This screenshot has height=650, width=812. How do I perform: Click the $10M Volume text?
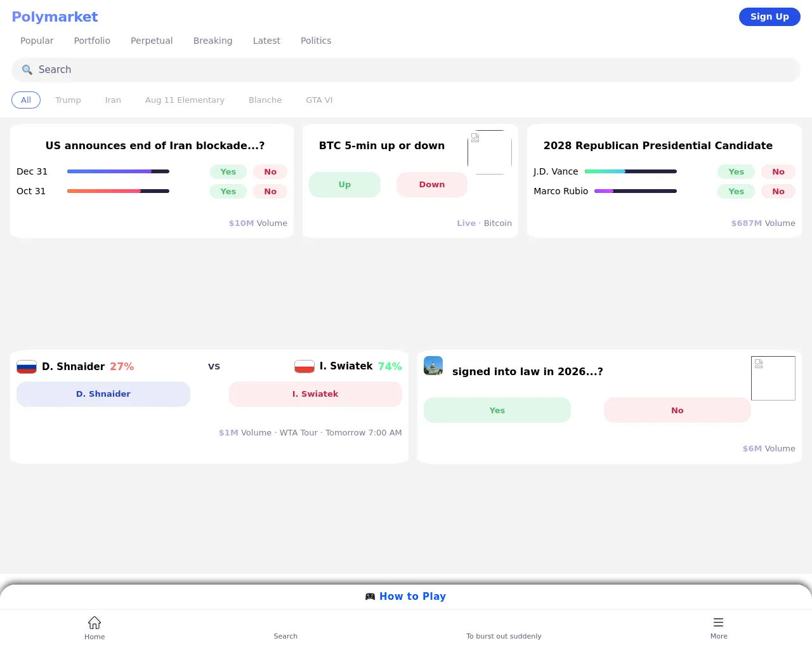258,223
